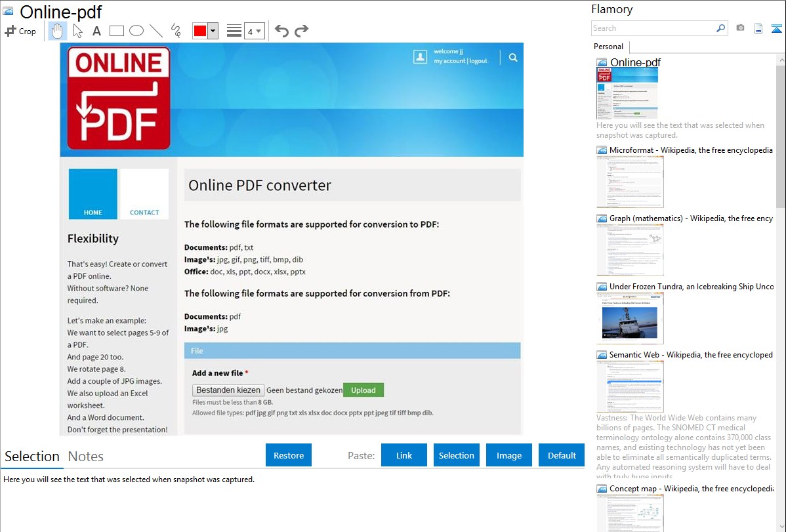786x532 pixels.
Task: Pick the straight line tool
Action: [156, 31]
